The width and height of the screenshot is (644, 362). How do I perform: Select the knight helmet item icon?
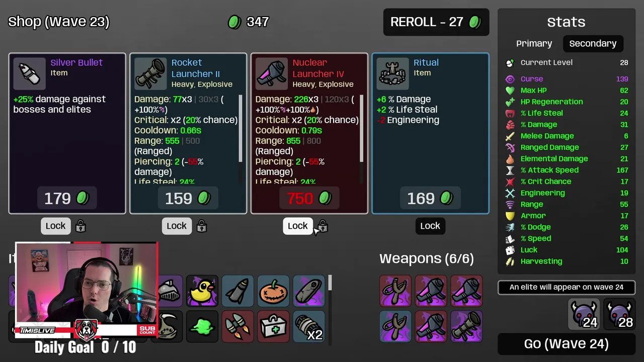click(x=170, y=291)
